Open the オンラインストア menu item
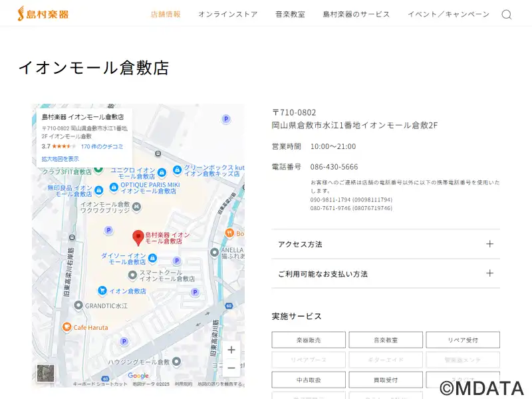 [228, 14]
